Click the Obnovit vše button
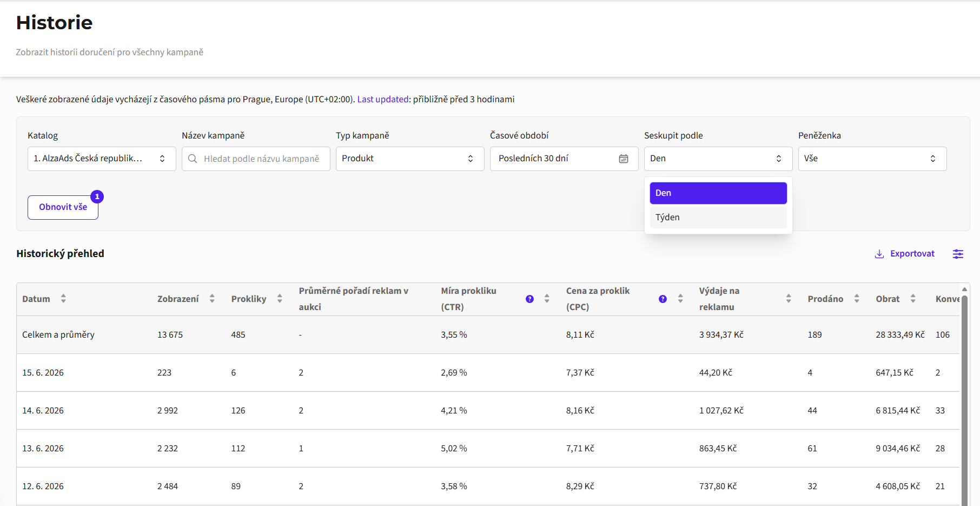This screenshot has height=506, width=980. [x=63, y=207]
